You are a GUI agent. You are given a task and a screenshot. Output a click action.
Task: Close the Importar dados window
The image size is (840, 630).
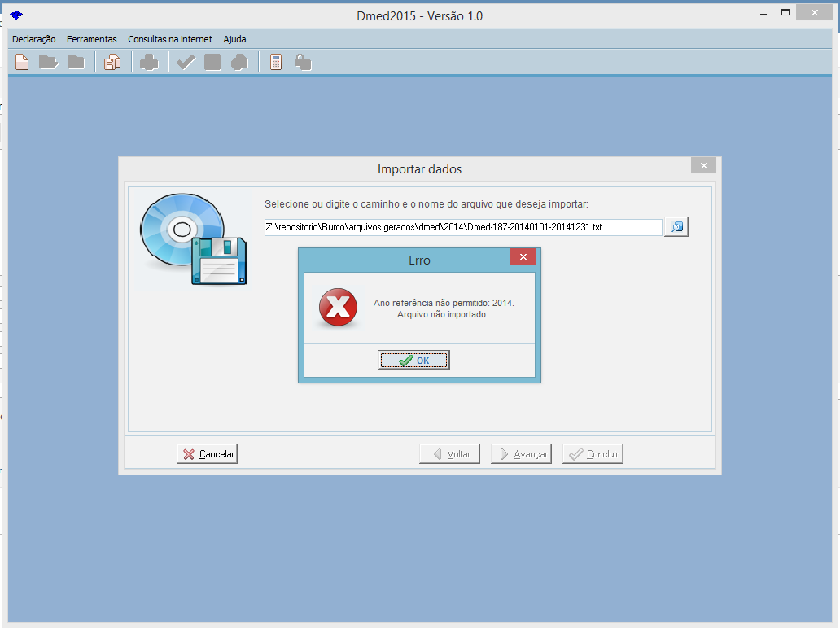[703, 166]
